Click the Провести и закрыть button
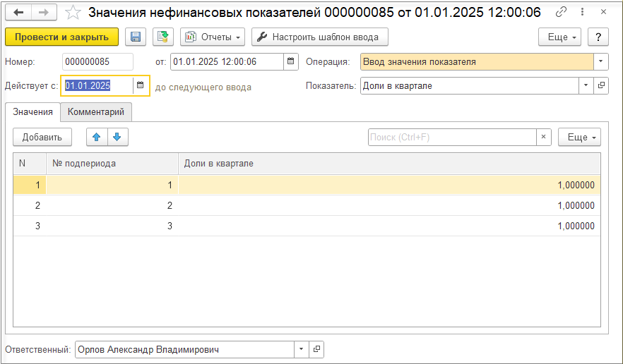Image resolution: width=623 pixels, height=364 pixels. tap(61, 37)
